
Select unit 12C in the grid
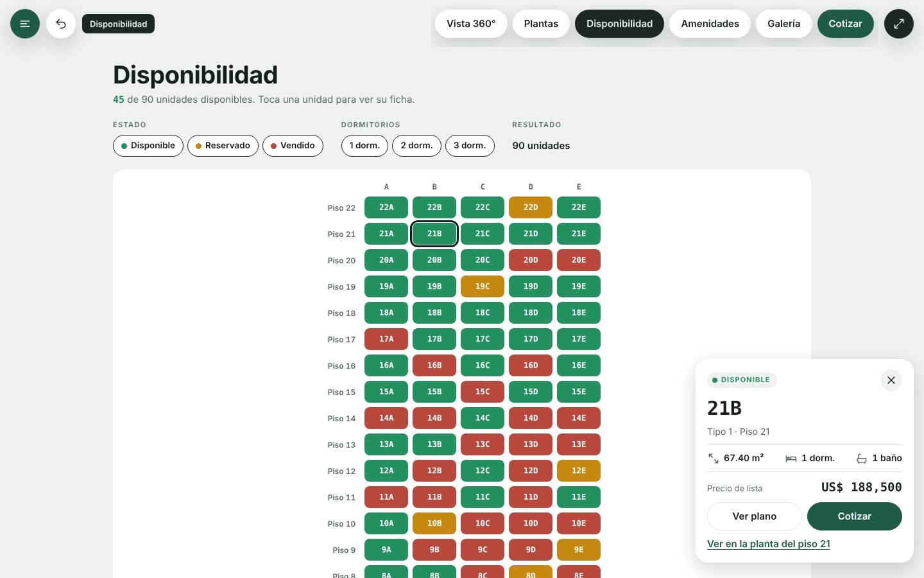point(483,471)
